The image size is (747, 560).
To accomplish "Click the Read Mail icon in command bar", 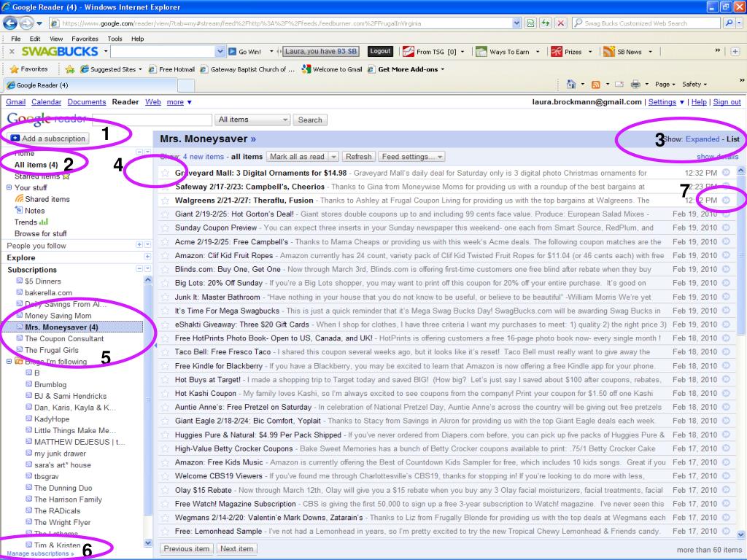I will click(x=619, y=85).
